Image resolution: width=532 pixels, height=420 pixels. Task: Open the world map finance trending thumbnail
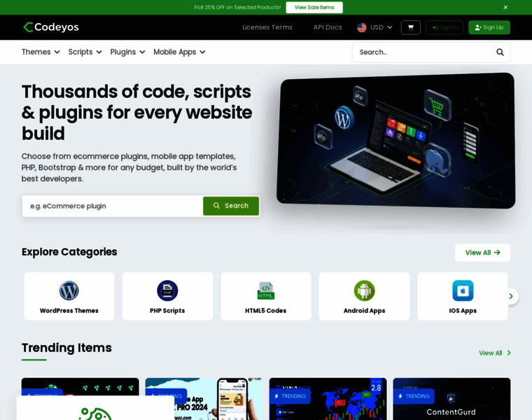pos(328,399)
